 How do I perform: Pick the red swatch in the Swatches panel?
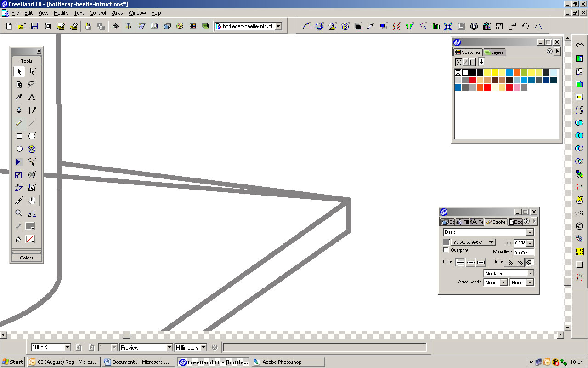pos(473,80)
